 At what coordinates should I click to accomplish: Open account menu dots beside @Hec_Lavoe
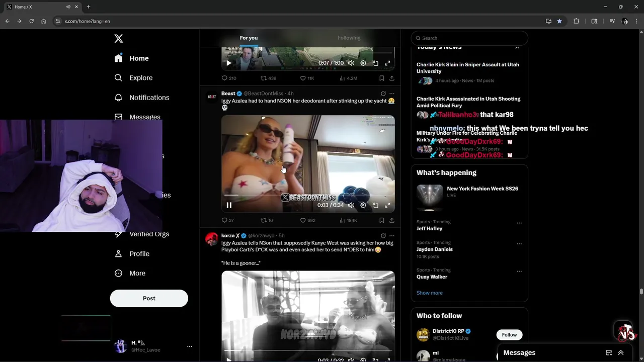pos(190,346)
